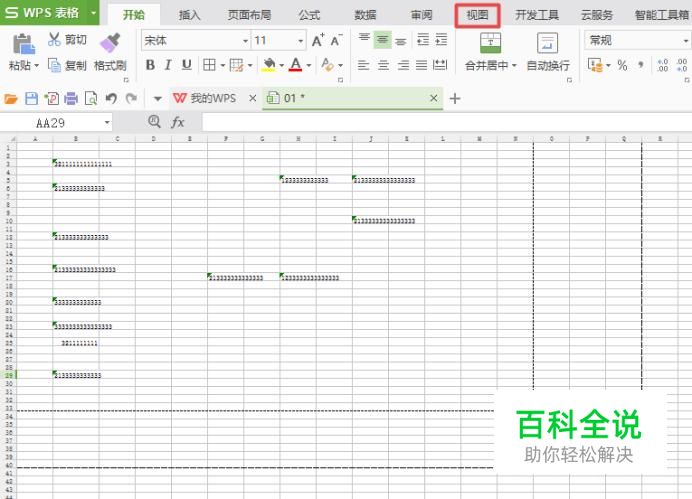Screen dimensions: 692x499
Task: Click the fill color bucket icon
Action: [x=269, y=65]
